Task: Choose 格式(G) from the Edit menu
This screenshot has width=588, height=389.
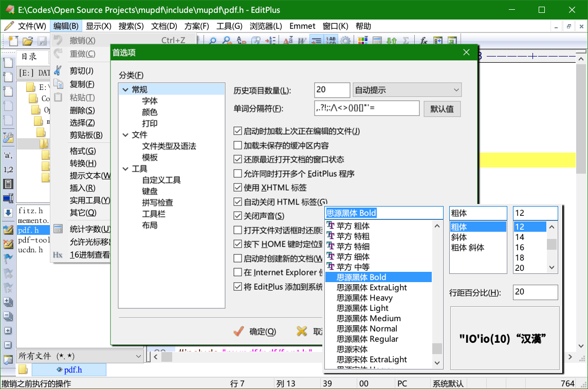Action: (x=83, y=151)
